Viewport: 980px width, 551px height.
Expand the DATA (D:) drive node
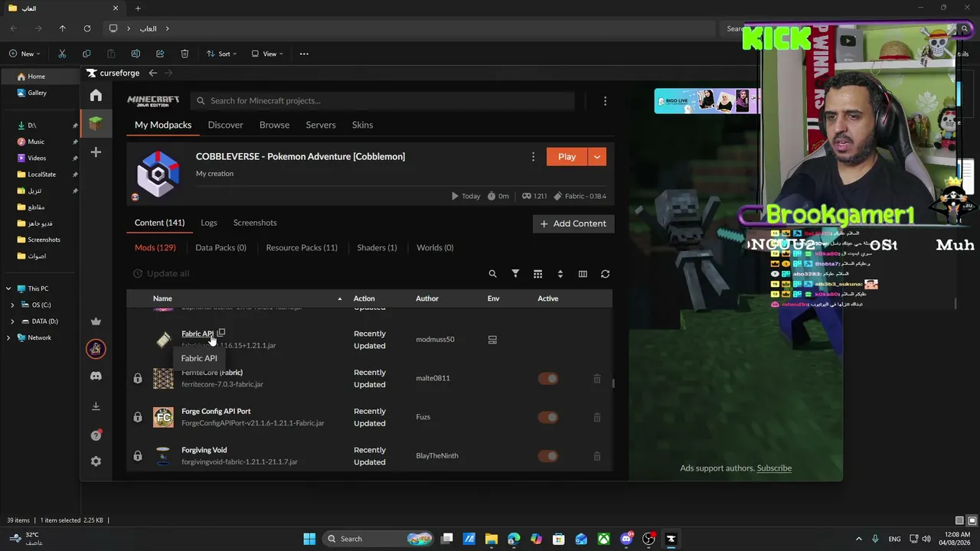[x=12, y=321]
